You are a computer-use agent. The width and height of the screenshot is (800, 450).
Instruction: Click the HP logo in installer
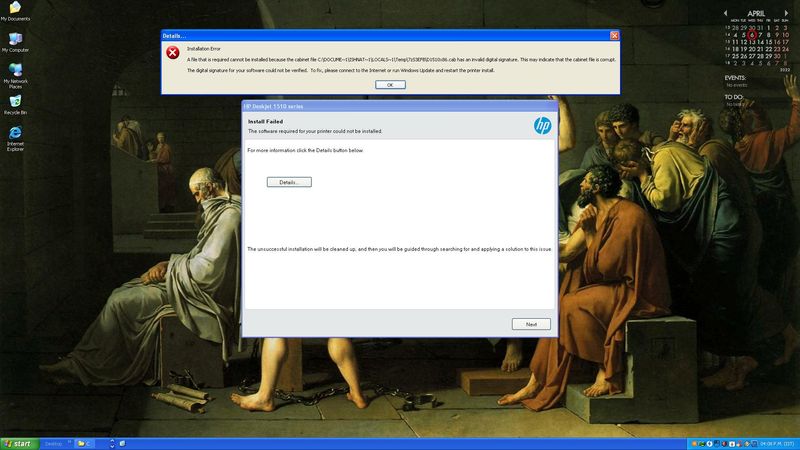tap(542, 125)
